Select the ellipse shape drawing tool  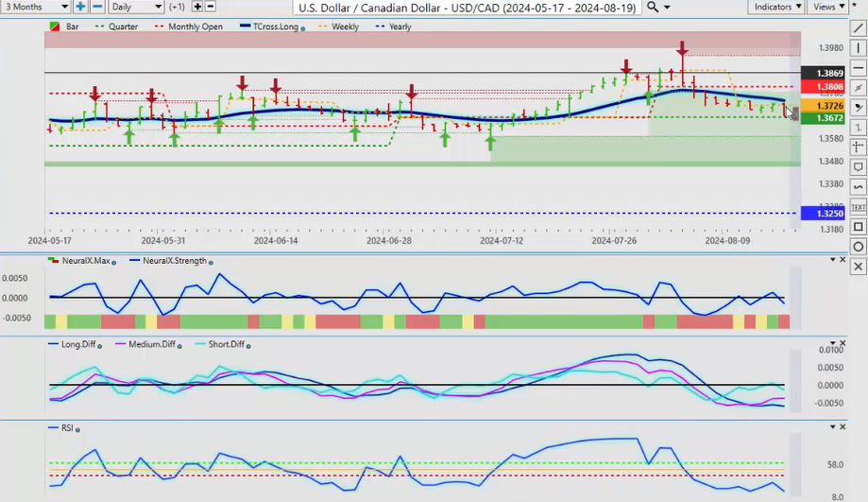858,247
